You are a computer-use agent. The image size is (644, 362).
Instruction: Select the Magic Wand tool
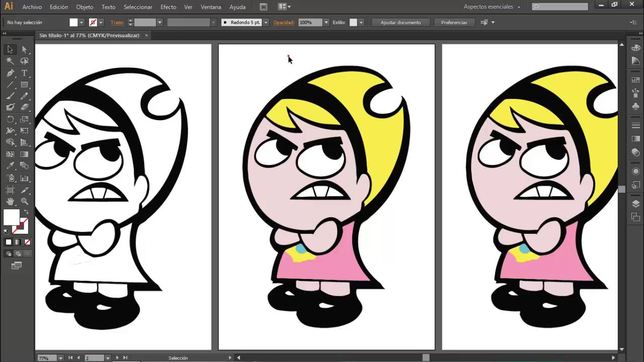point(10,61)
